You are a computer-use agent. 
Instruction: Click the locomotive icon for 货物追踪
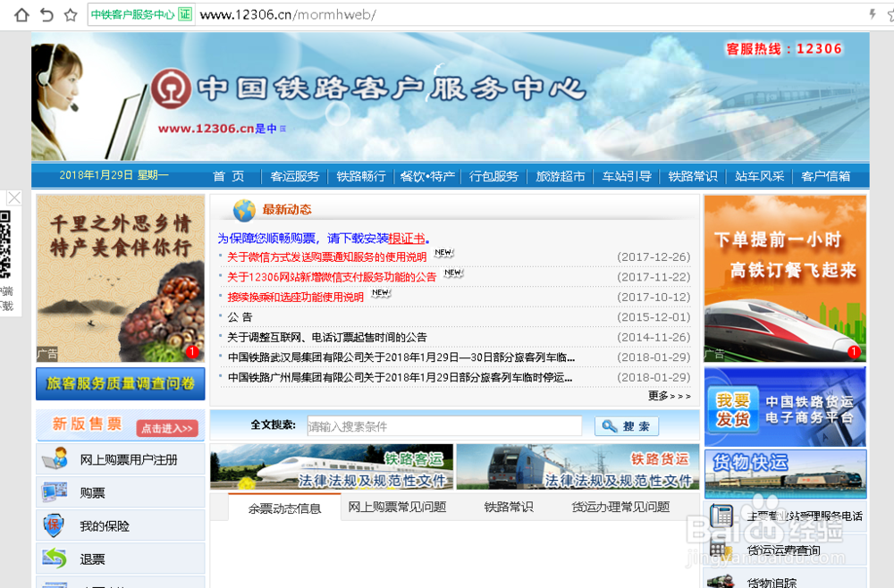[x=721, y=581]
